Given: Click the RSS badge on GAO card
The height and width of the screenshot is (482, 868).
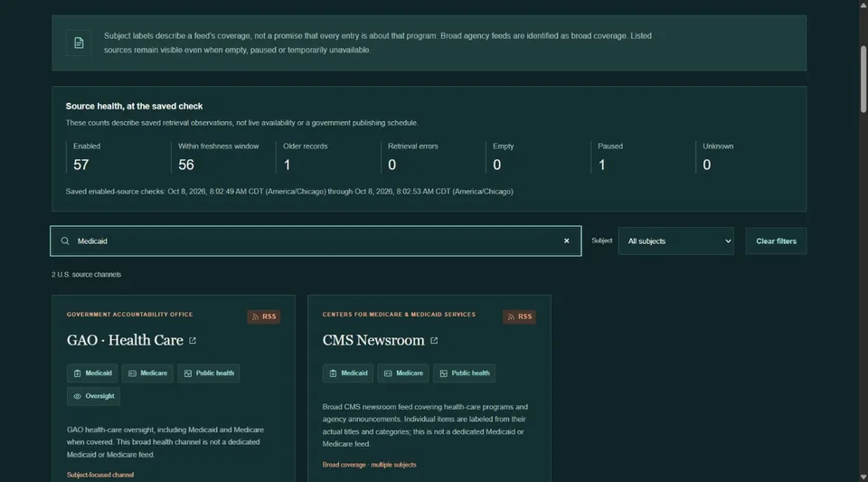Looking at the screenshot, I should coord(263,317).
